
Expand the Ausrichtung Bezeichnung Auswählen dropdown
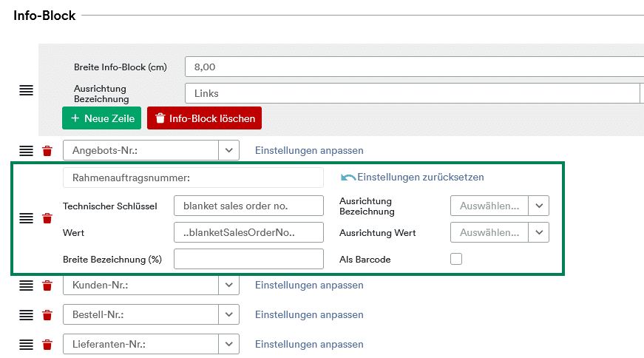pyautogui.click(x=539, y=206)
